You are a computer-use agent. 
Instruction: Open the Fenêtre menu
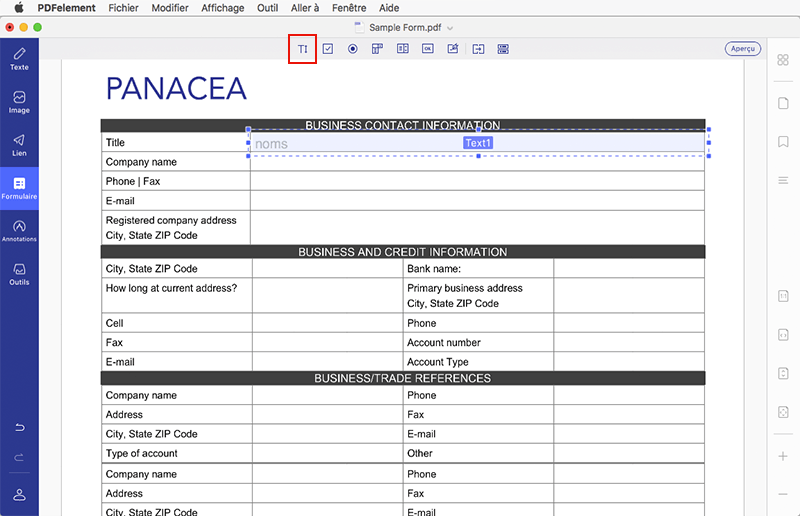[x=349, y=8]
